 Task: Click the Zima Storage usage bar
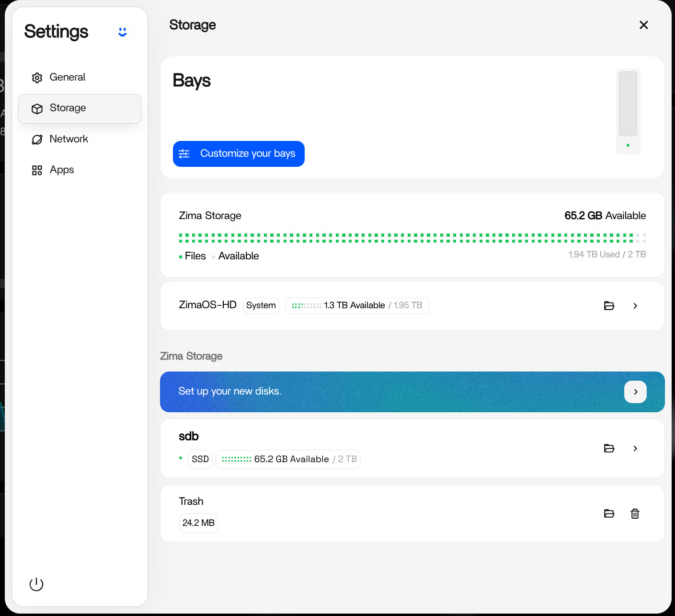412,238
